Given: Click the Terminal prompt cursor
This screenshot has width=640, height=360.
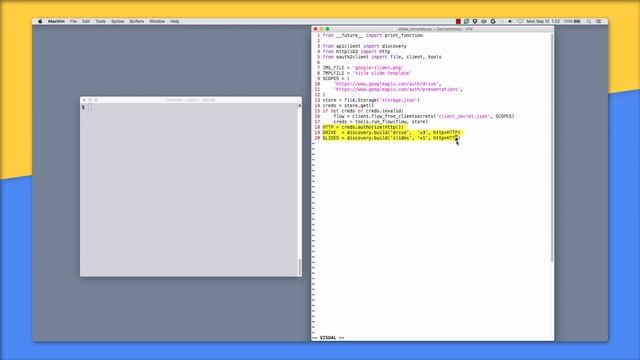Looking at the screenshot, I should tap(90, 107).
